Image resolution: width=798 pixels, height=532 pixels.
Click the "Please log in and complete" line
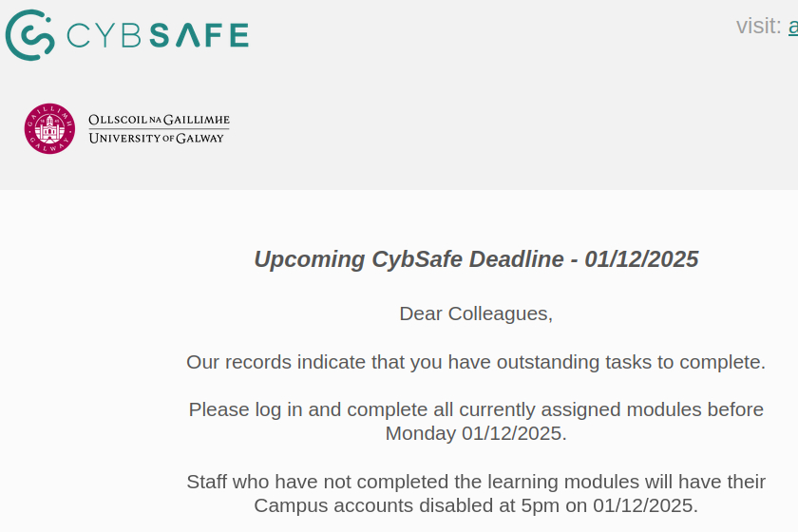(475, 409)
